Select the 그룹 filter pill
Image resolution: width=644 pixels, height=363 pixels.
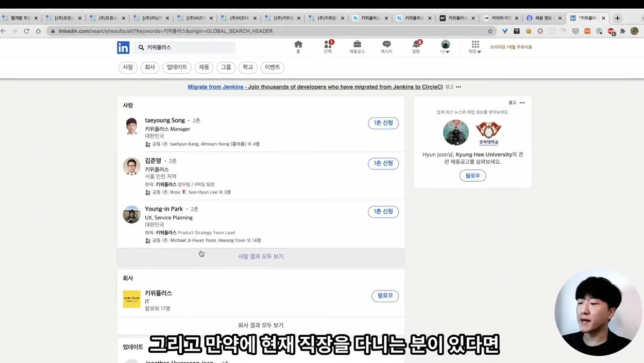tap(226, 67)
